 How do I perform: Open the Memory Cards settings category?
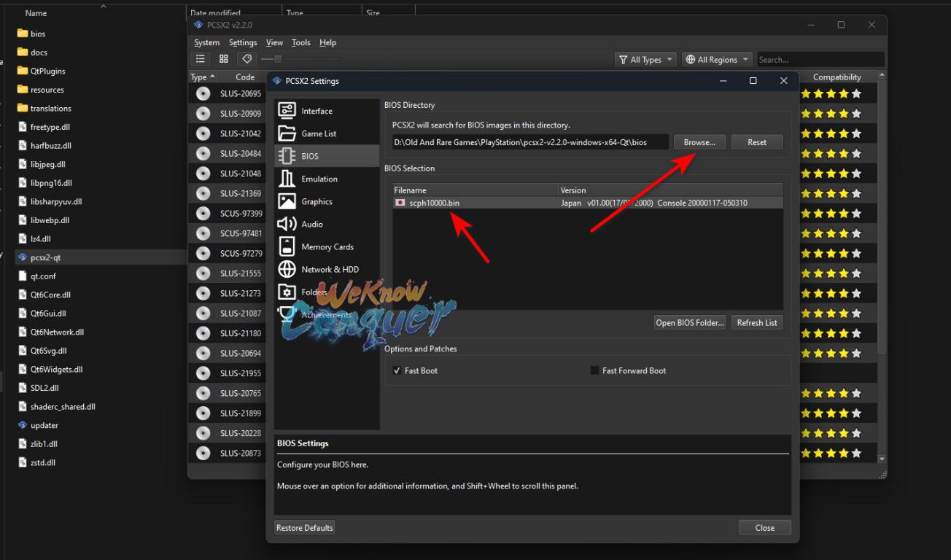point(327,246)
